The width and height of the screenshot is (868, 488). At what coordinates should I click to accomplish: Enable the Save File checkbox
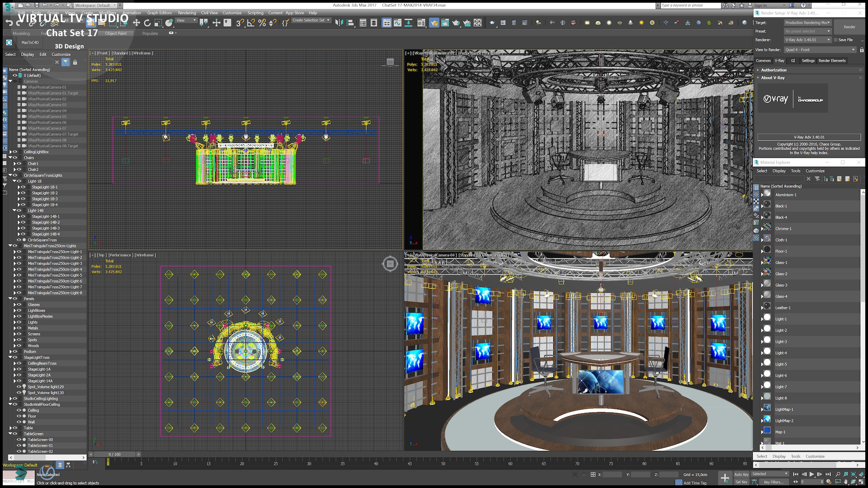pos(836,40)
